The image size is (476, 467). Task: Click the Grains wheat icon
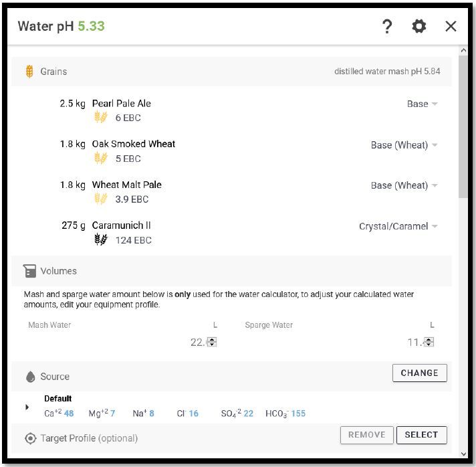coord(29,72)
